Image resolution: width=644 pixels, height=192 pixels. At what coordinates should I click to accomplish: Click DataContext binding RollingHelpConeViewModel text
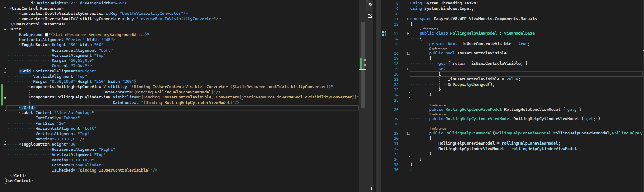click(x=183, y=92)
